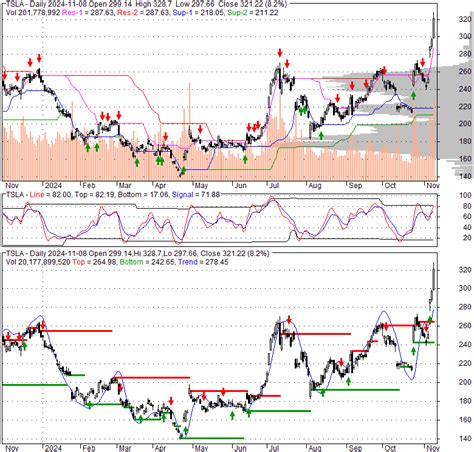Click the Line = 82.00 oscillator label
The width and height of the screenshot is (474, 452).
tap(50, 194)
